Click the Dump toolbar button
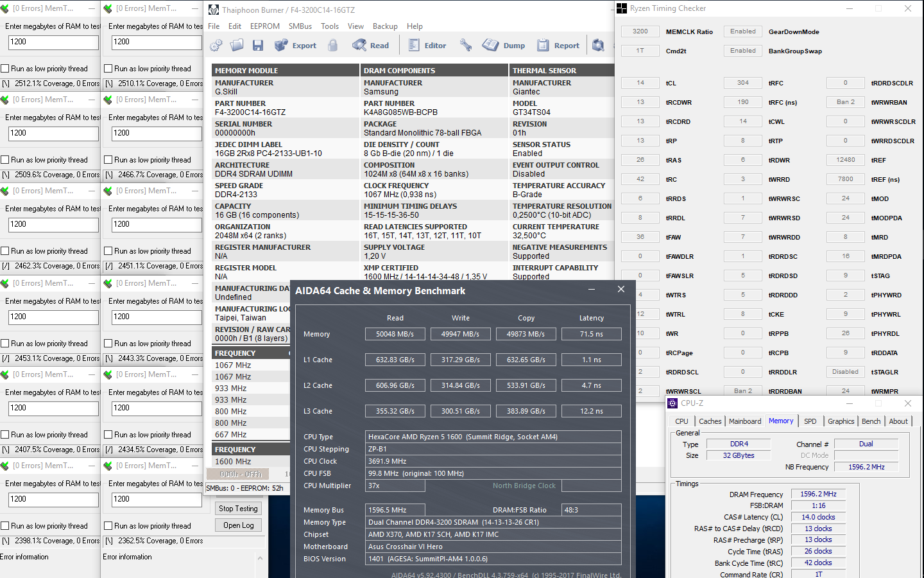This screenshot has height=578, width=924. 504,45
